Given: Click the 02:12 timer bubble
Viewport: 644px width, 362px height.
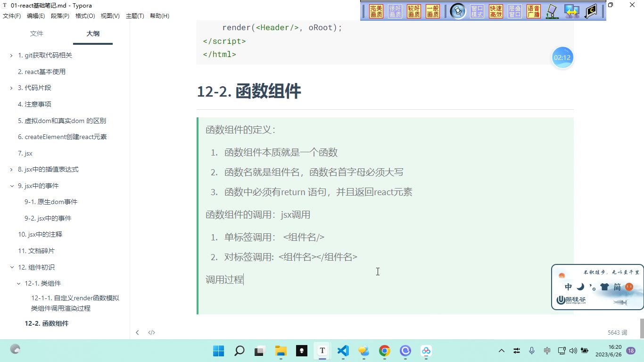Looking at the screenshot, I should 562,58.
